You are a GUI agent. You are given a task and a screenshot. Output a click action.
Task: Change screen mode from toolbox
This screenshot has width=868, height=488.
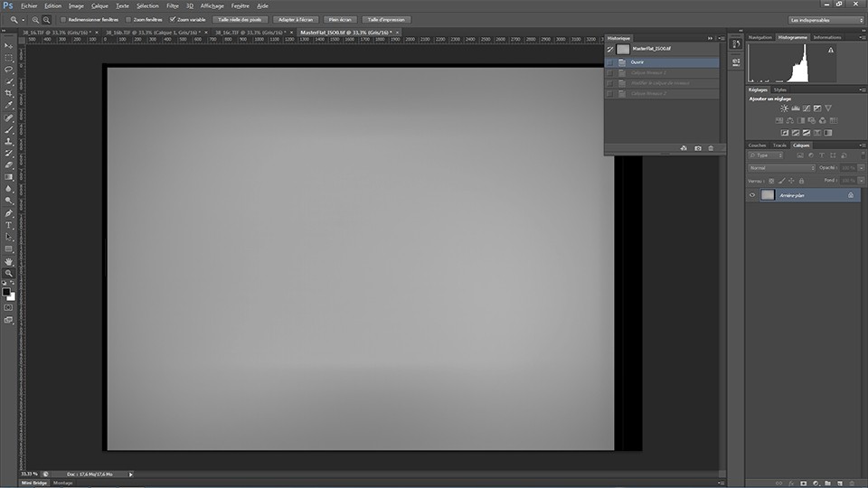coord(8,320)
